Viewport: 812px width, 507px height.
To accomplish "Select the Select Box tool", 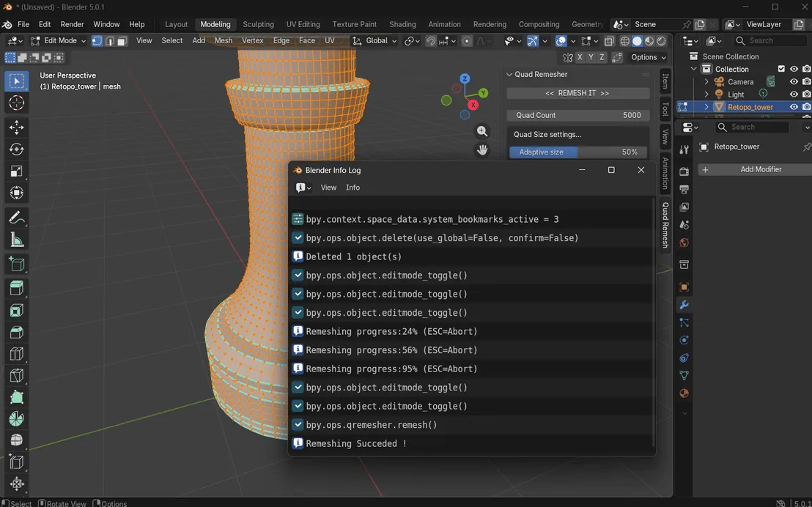I will (x=17, y=81).
